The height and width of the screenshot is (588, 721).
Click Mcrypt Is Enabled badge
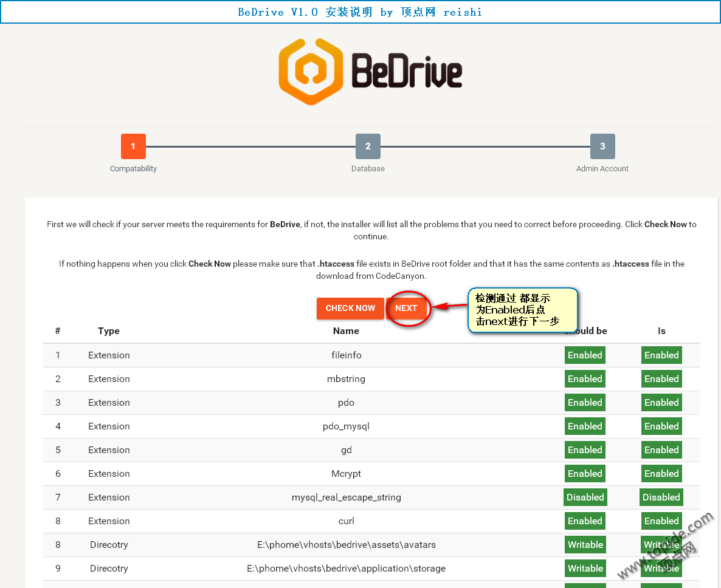tap(661, 474)
